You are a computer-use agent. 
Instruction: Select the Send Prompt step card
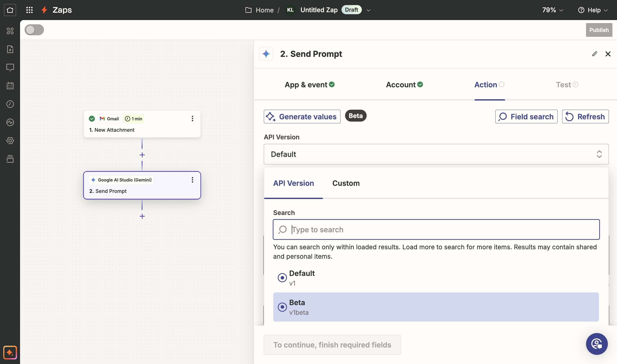pos(142,185)
